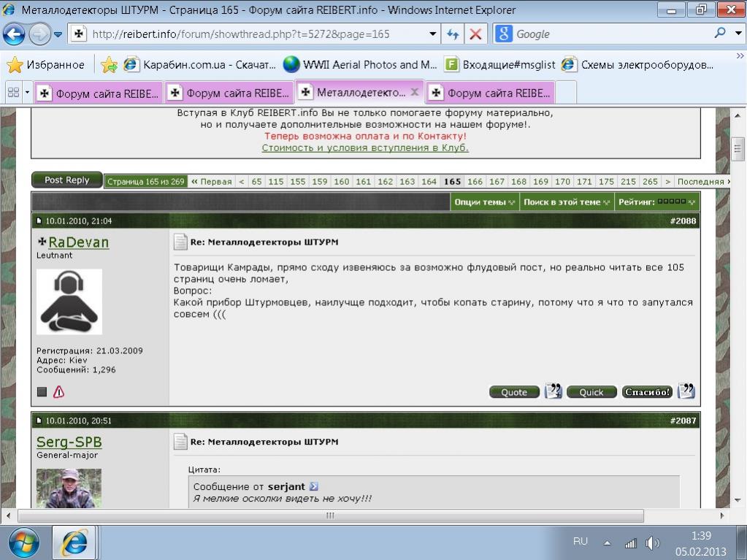Click the red Stop loading X icon
This screenshot has width=747, height=560.
tap(475, 34)
